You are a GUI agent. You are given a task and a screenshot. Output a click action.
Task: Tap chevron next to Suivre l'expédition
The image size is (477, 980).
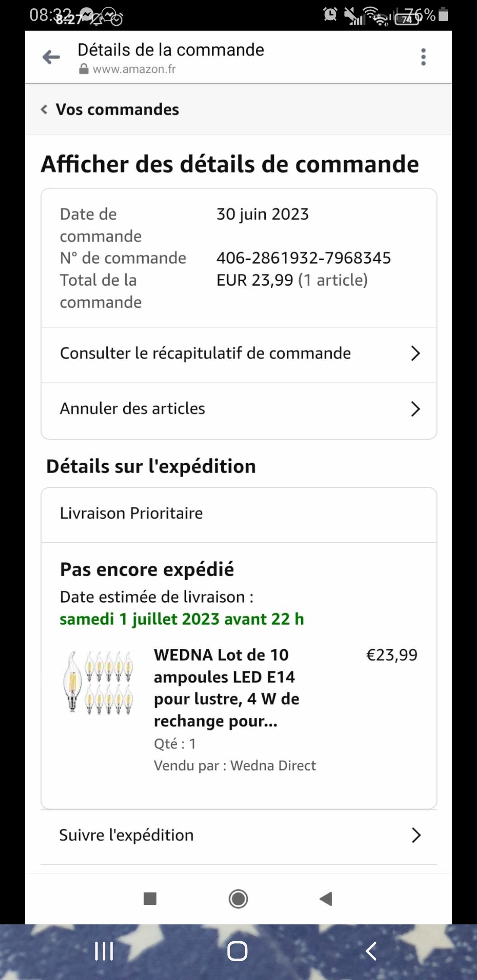416,835
